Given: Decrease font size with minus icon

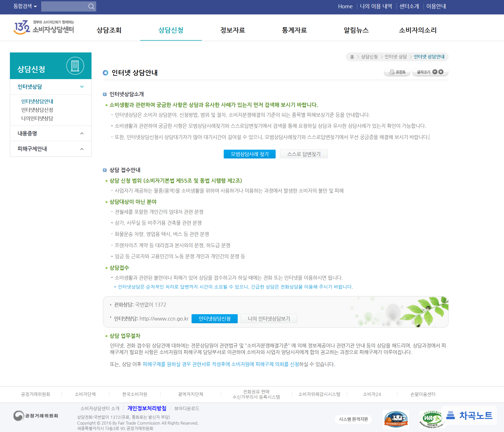Looking at the screenshot, I should [x=435, y=72].
